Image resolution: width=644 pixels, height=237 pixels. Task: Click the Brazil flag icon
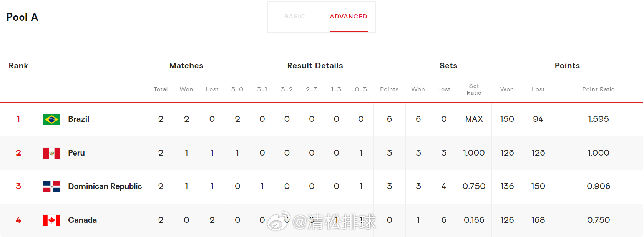click(51, 119)
